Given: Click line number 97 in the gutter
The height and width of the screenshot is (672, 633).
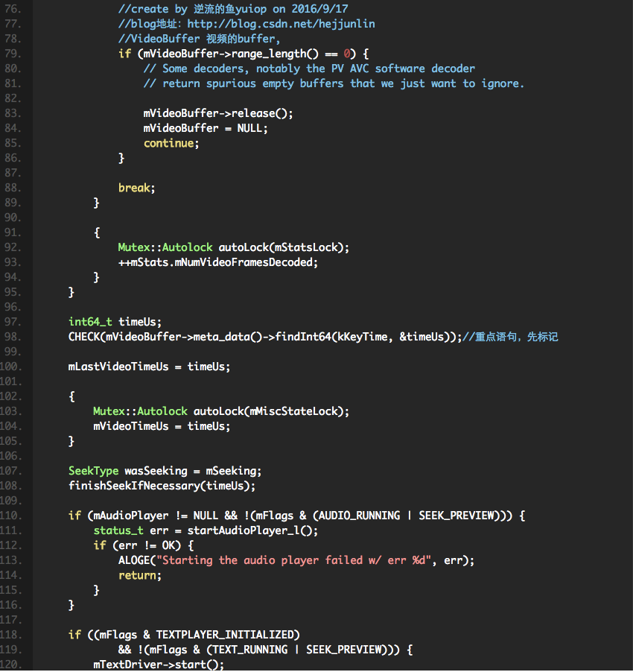Looking at the screenshot, I should click(x=13, y=322).
